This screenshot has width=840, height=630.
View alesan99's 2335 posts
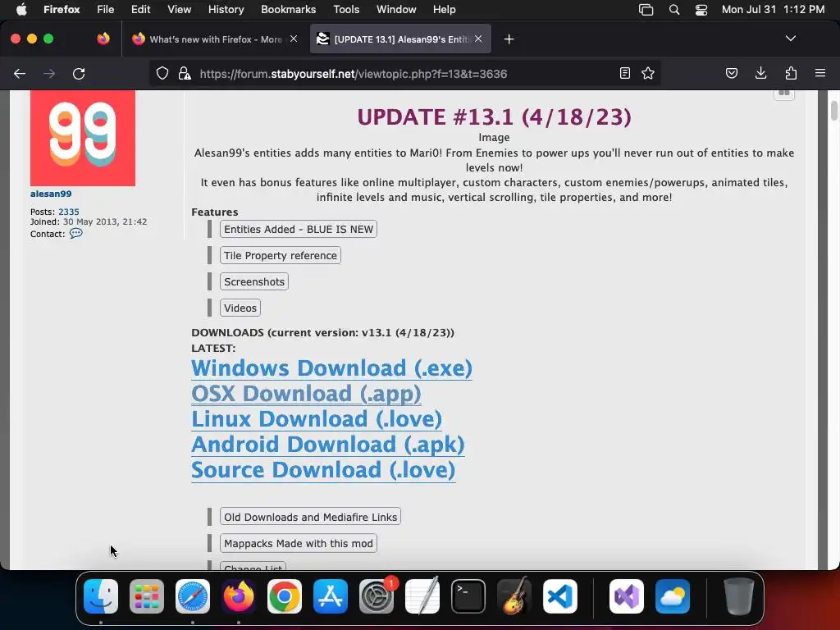point(69,212)
